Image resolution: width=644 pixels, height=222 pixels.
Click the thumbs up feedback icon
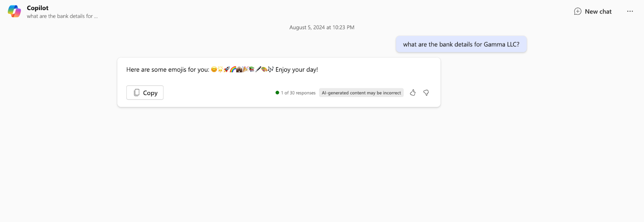pos(413,93)
